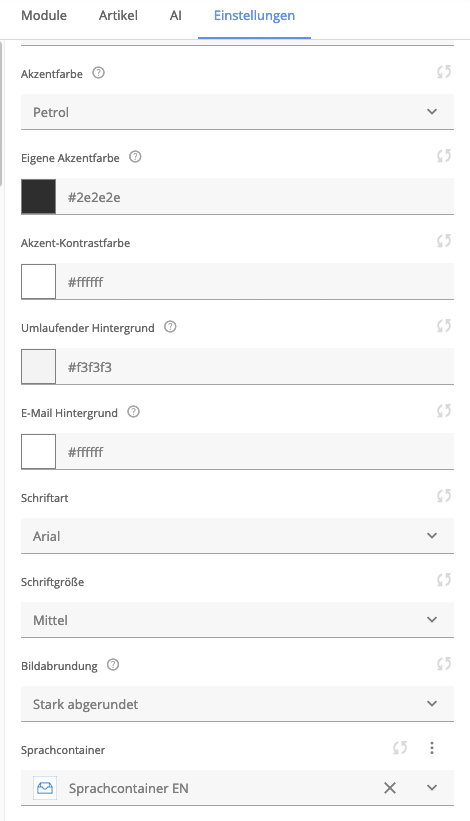Click help icon beside Bildabrundung
470x821 pixels.
[113, 664]
